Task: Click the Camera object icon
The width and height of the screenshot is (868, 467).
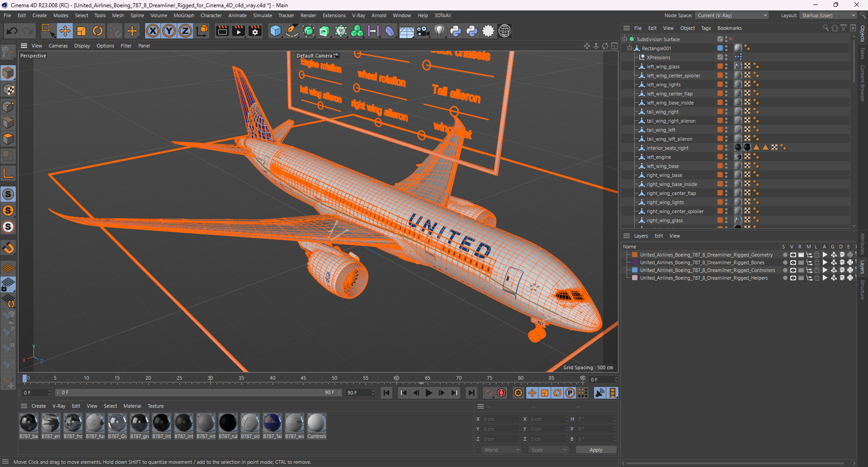Action: pos(423,31)
